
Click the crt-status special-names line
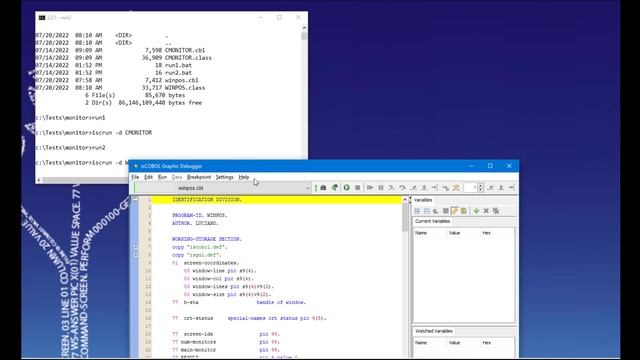point(249,318)
